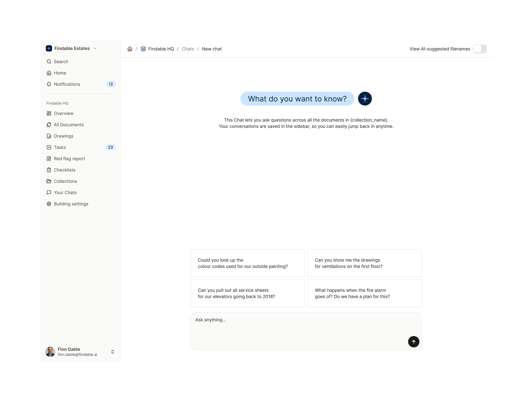Click the Overview grid icon

(49, 113)
